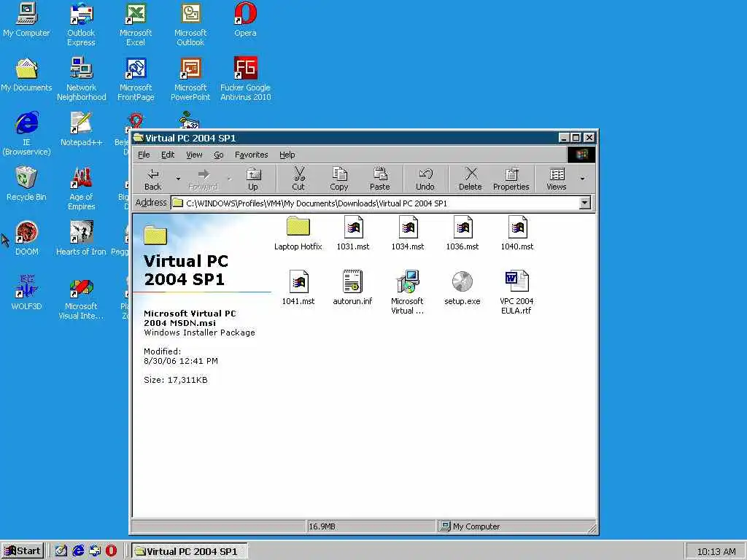Viewport: 747px width, 560px height.
Task: Select the setup.exe file
Action: coord(462,287)
